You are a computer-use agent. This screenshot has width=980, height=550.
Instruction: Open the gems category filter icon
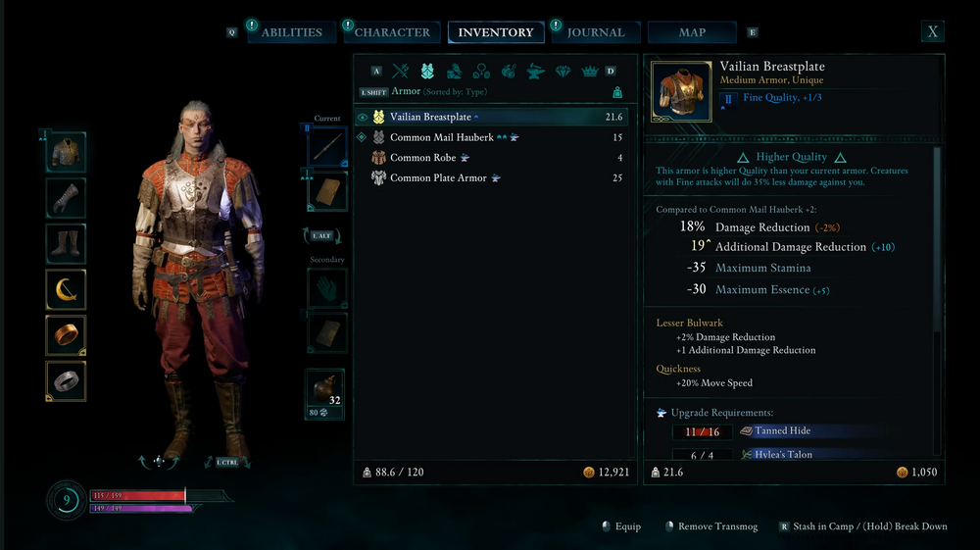563,72
